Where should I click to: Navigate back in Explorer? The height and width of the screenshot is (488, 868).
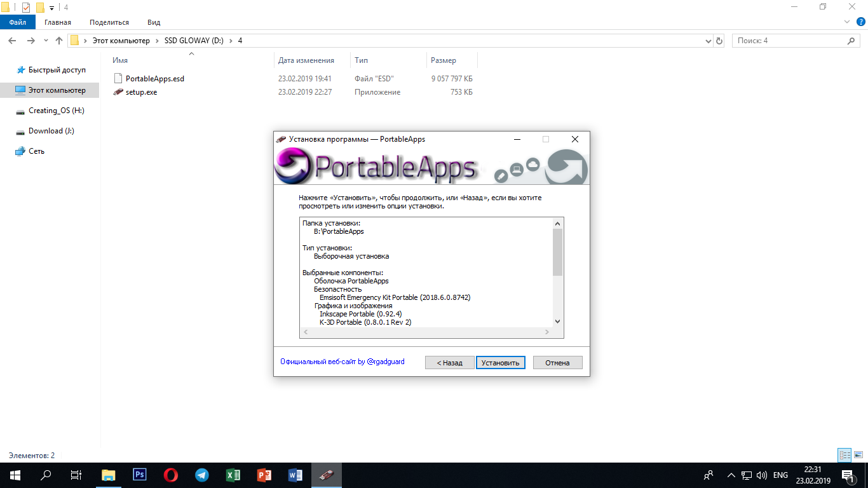pyautogui.click(x=12, y=41)
